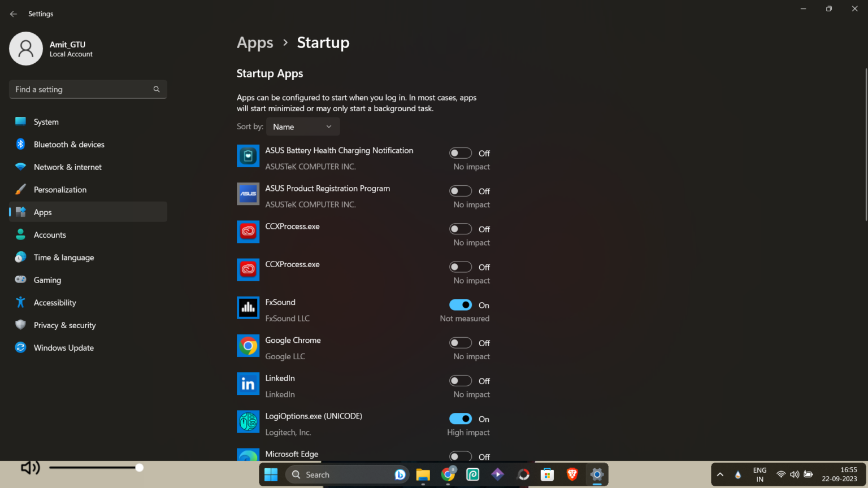Expand hidden icons in system tray

click(720, 474)
